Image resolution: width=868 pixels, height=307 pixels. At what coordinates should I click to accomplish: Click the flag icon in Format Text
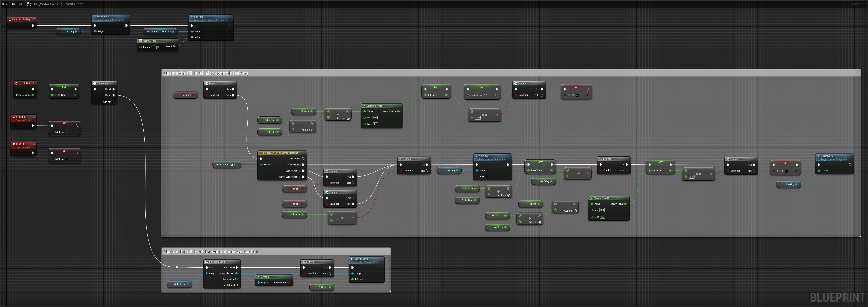click(158, 47)
